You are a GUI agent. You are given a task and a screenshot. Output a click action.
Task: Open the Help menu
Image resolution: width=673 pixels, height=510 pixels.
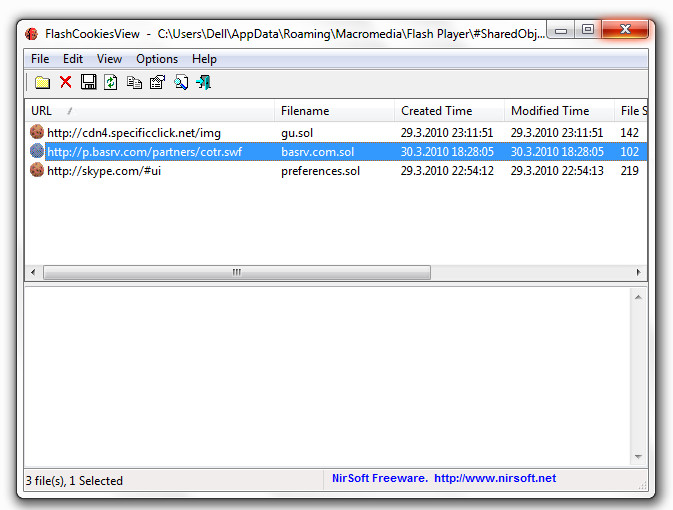click(204, 59)
